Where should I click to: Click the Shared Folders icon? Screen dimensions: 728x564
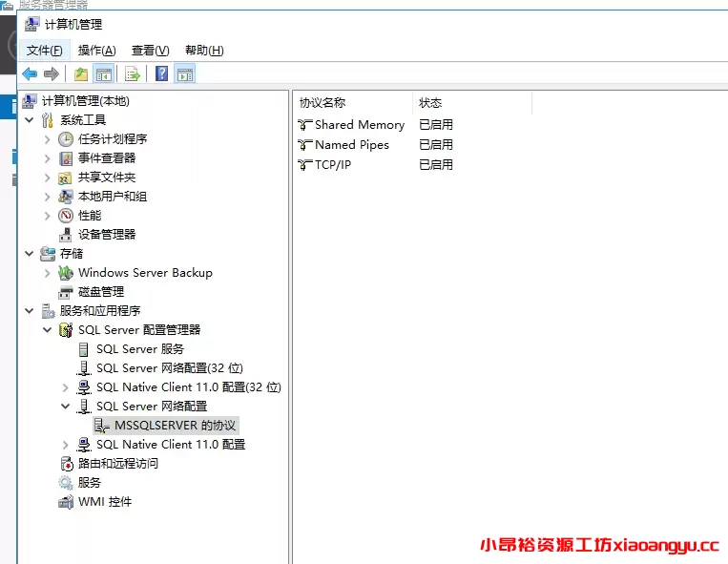point(65,178)
